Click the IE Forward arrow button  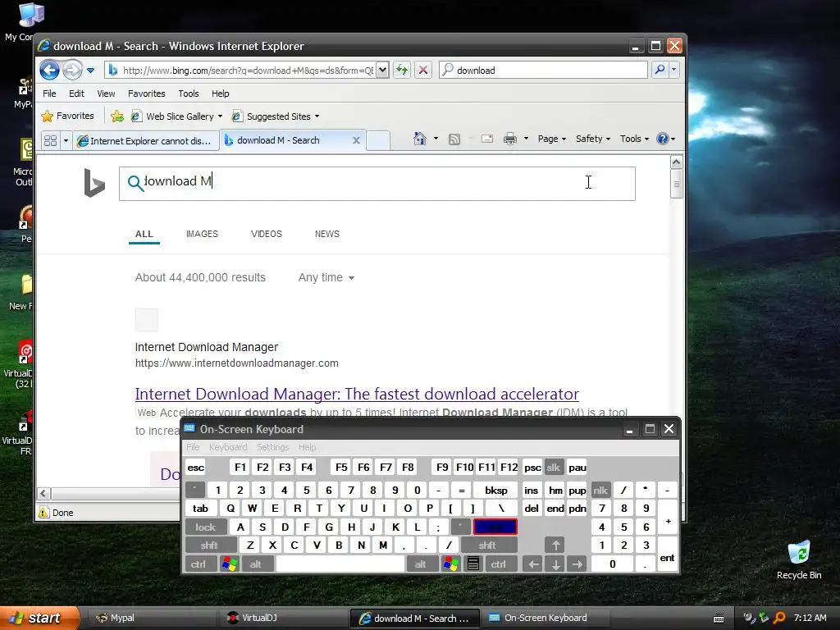click(x=72, y=70)
